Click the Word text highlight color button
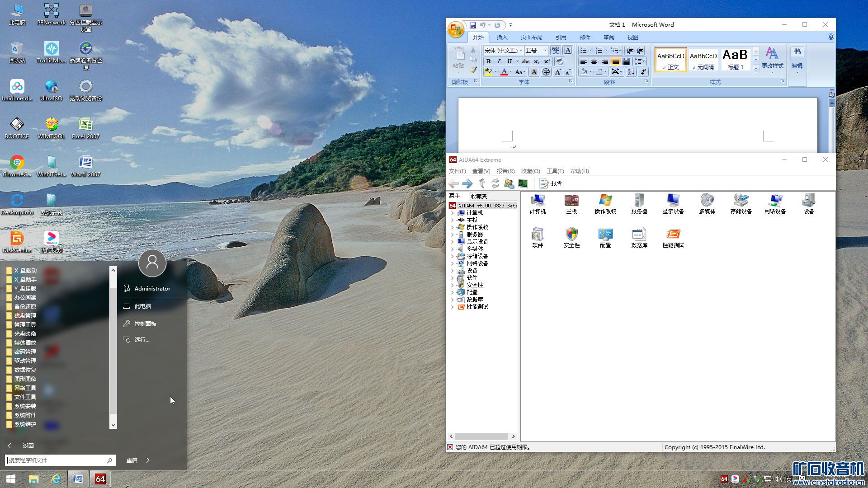The image size is (868, 488). [488, 72]
